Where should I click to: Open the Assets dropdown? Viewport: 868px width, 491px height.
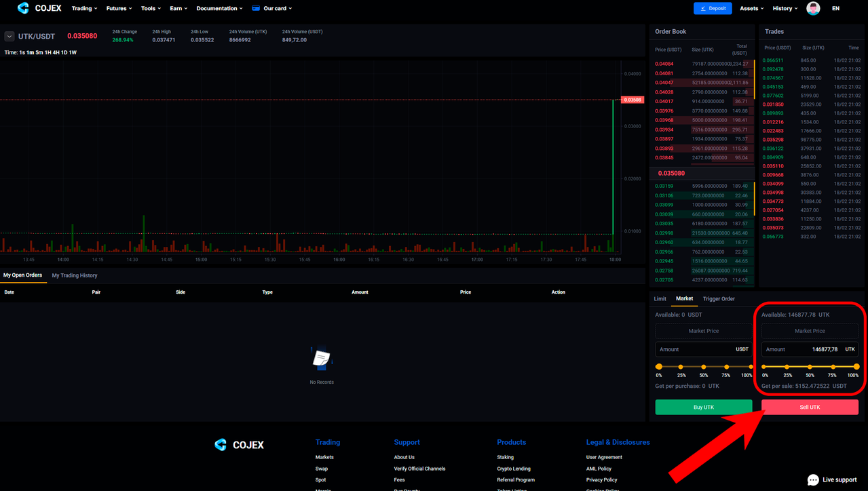[751, 8]
